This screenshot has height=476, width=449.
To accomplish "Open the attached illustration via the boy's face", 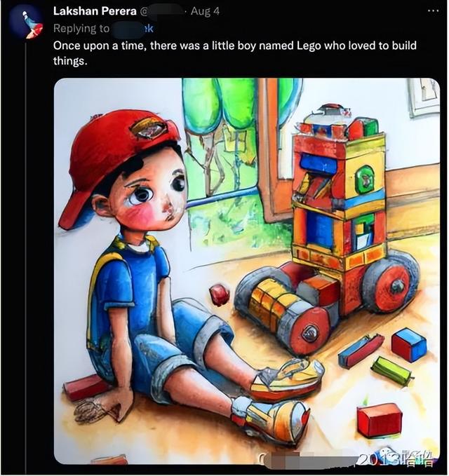I will point(152,191).
